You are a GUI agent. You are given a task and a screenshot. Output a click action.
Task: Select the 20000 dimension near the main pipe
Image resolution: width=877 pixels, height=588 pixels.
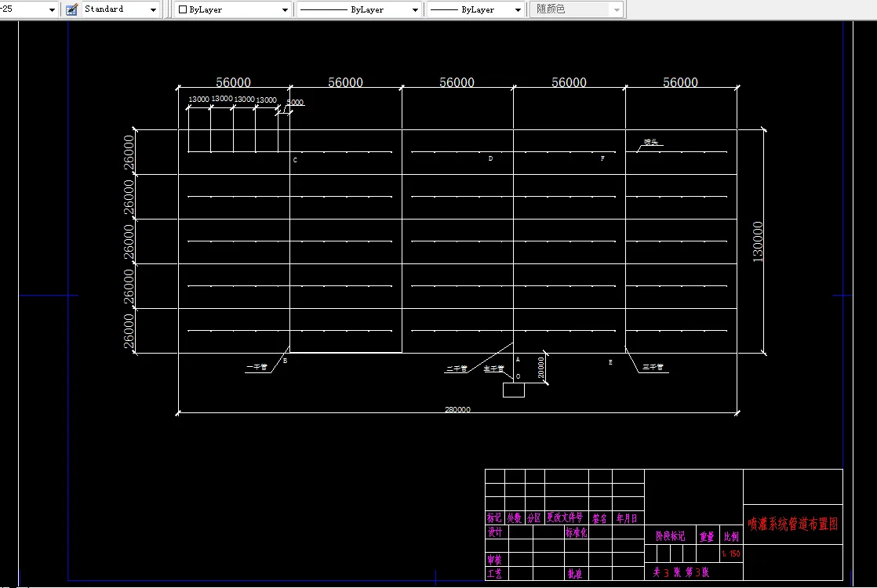[x=540, y=368]
